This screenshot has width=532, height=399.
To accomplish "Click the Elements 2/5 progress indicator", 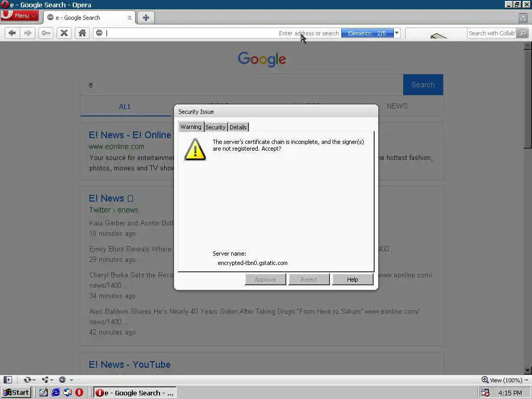I will pyautogui.click(x=367, y=33).
